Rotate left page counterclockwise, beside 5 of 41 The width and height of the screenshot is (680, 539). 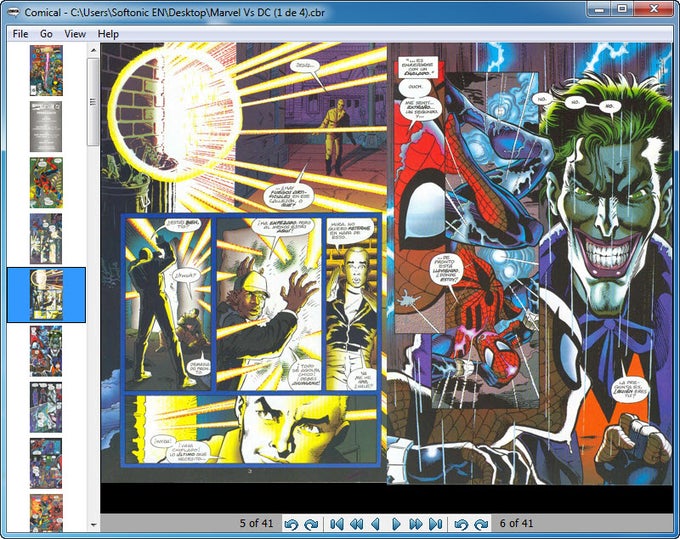[291, 524]
